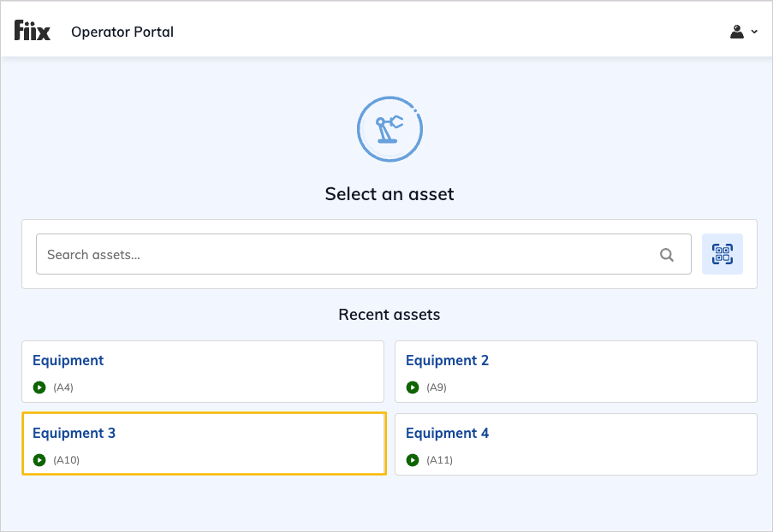Expand the user account dropdown chevron
The image size is (773, 532).
click(754, 32)
